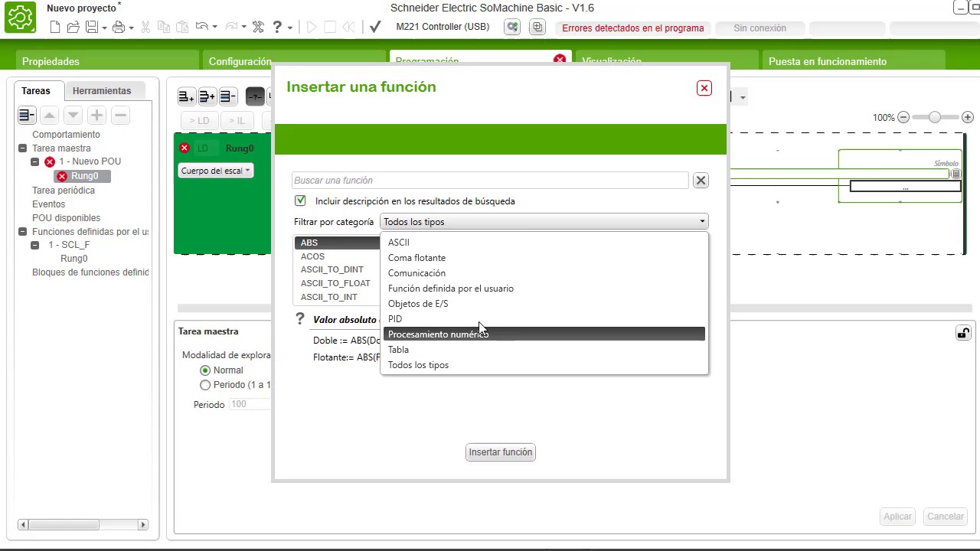The width and height of the screenshot is (980, 551).
Task: Click the function help question mark icon
Action: (299, 318)
